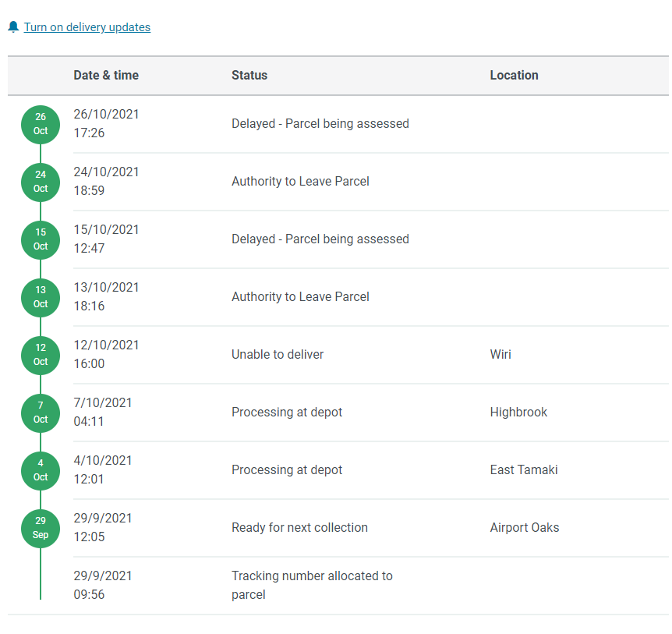Screen dimensions: 672x634
Task: Click the 13 Oct 'Authority to Leave Parcel' status
Action: coord(300,296)
